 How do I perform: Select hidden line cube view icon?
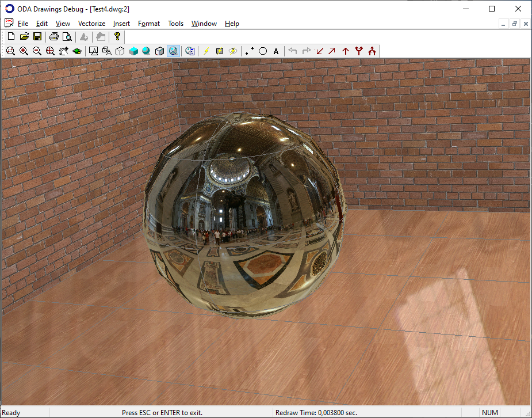[x=120, y=51]
